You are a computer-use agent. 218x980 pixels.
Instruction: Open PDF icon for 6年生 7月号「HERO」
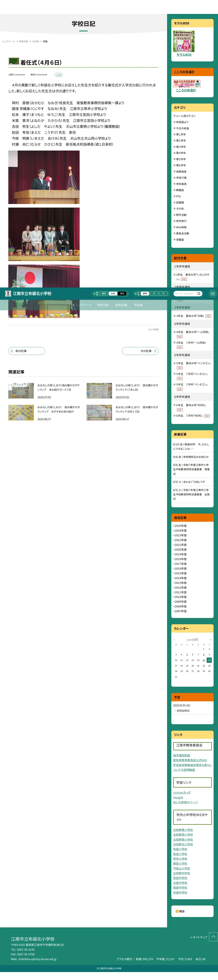tap(207, 416)
